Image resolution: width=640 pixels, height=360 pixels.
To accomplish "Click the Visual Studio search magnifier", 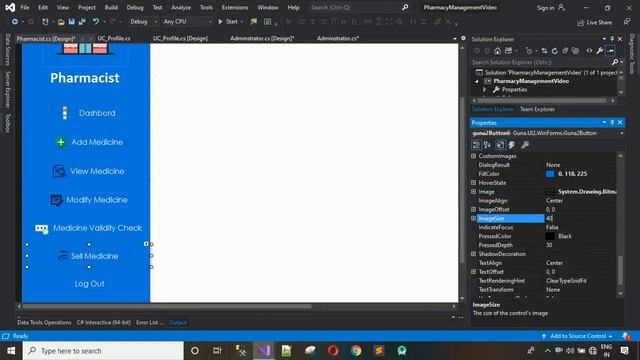I will pyautogui.click(x=405, y=7).
